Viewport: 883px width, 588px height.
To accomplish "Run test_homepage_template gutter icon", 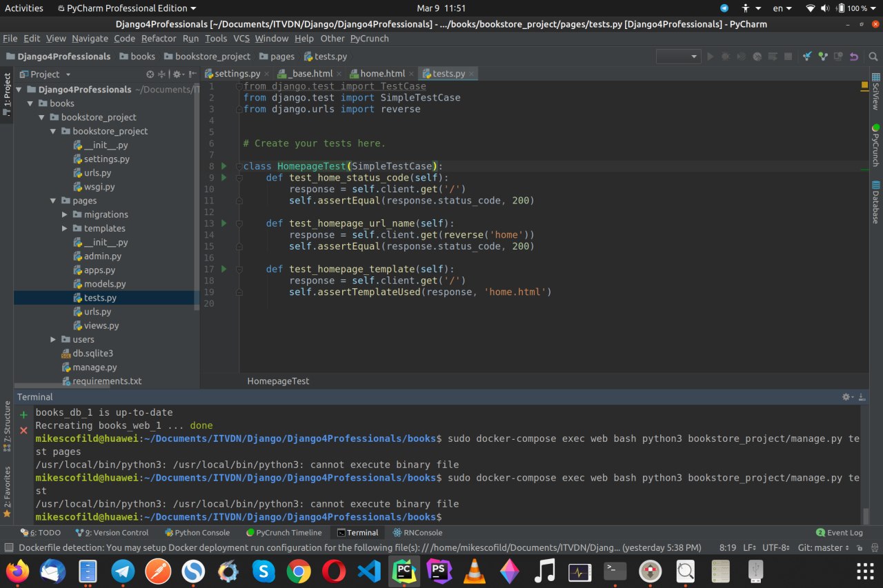I will click(224, 269).
